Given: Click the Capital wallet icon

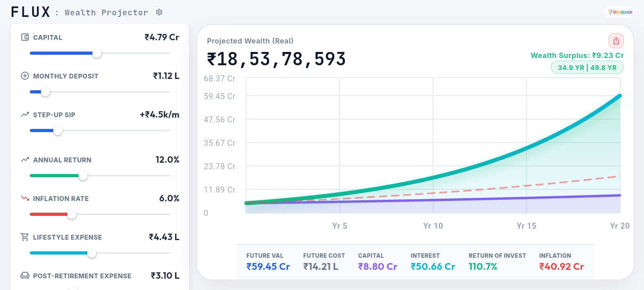Looking at the screenshot, I should point(25,37).
